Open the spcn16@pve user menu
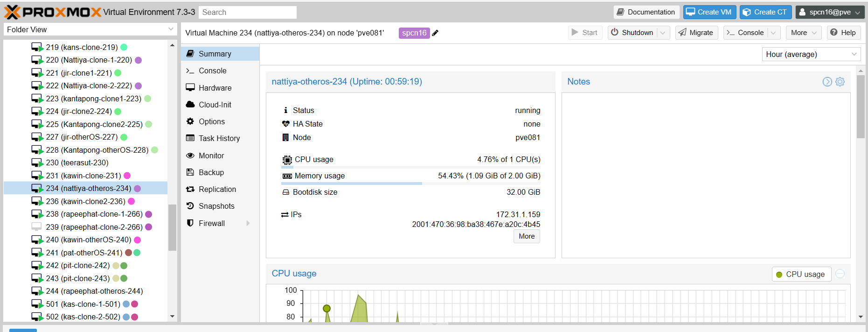 830,12
